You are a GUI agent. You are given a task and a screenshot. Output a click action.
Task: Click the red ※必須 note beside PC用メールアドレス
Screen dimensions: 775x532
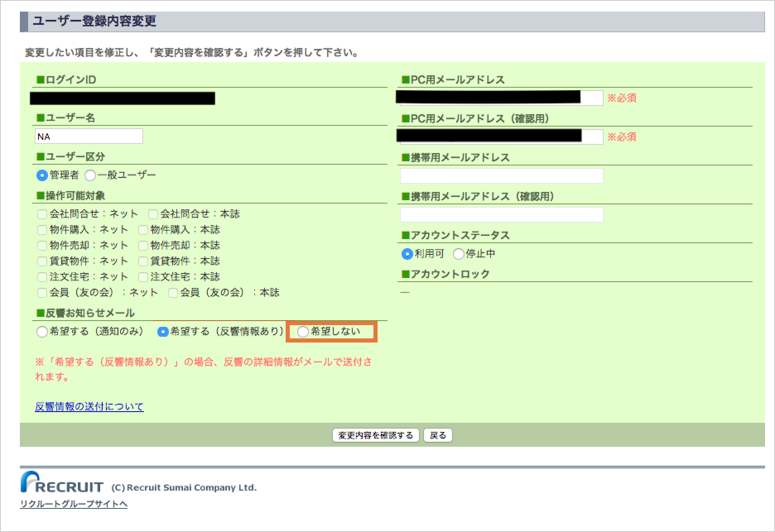(622, 98)
